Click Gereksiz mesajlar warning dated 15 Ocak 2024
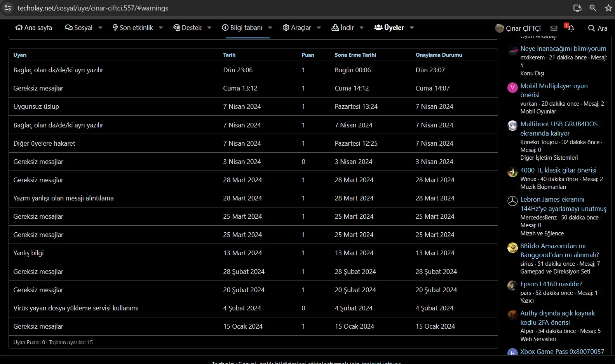Image resolution: width=615 pixels, height=364 pixels. pos(253,326)
